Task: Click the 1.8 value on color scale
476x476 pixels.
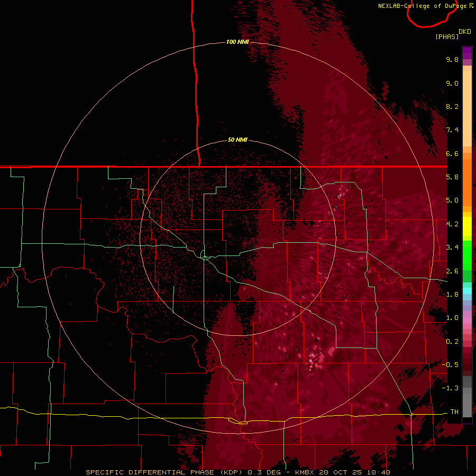Action: coord(452,295)
